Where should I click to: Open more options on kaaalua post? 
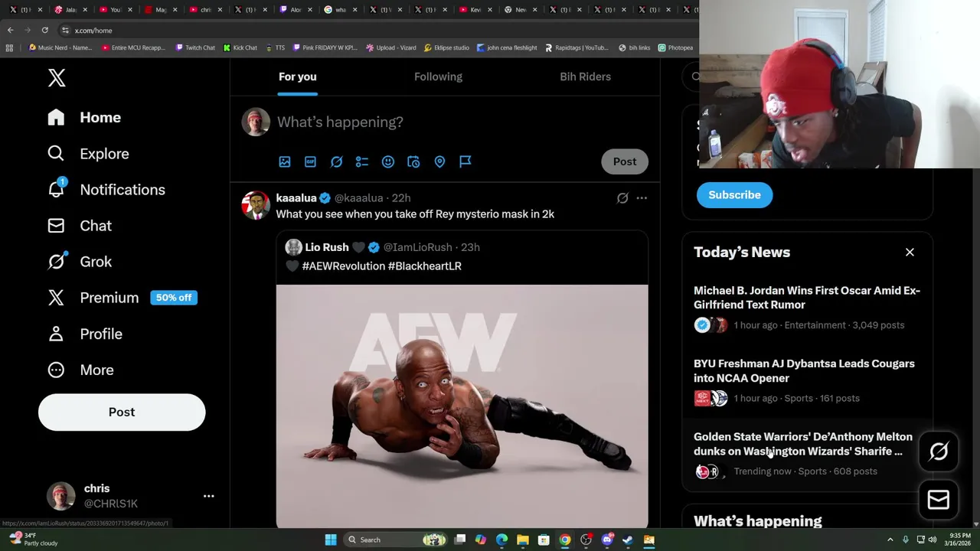[x=642, y=198]
